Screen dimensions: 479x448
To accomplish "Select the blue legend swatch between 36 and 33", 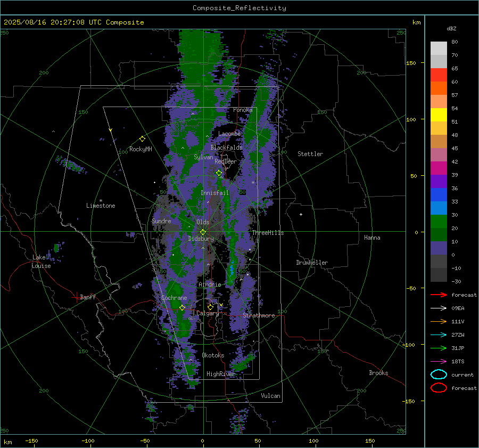I will [439, 195].
